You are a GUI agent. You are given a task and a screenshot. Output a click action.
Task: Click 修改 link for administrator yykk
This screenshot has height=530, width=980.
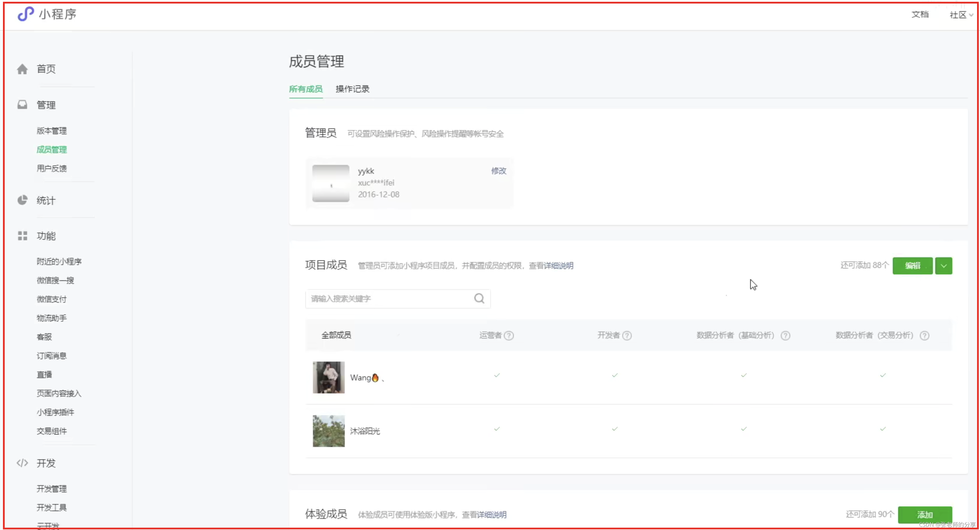click(498, 171)
